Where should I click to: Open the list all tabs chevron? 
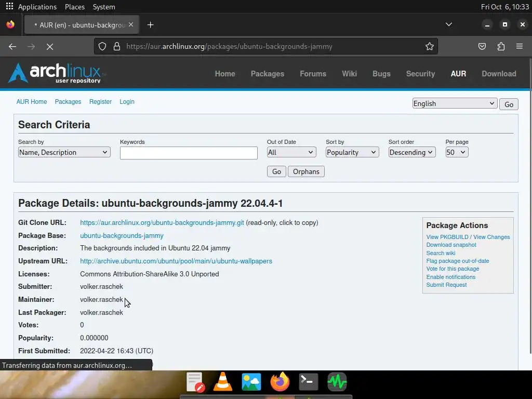448,24
